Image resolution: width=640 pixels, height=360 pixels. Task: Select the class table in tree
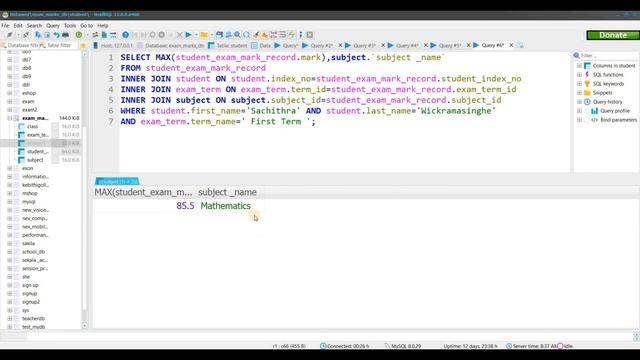pos(33,127)
